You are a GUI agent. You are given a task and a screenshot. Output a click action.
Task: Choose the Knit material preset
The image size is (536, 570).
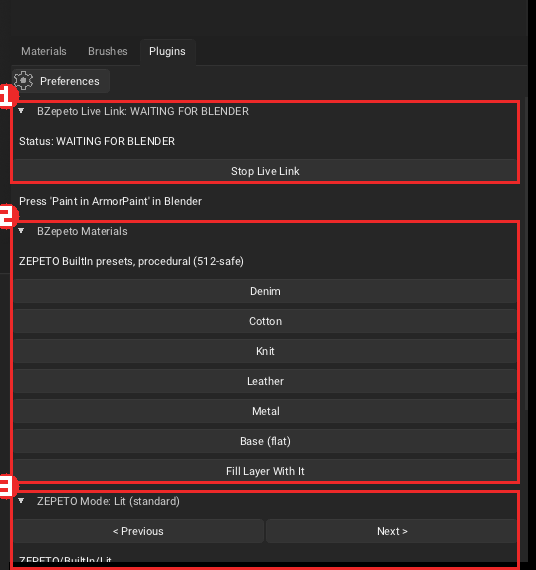click(x=265, y=351)
